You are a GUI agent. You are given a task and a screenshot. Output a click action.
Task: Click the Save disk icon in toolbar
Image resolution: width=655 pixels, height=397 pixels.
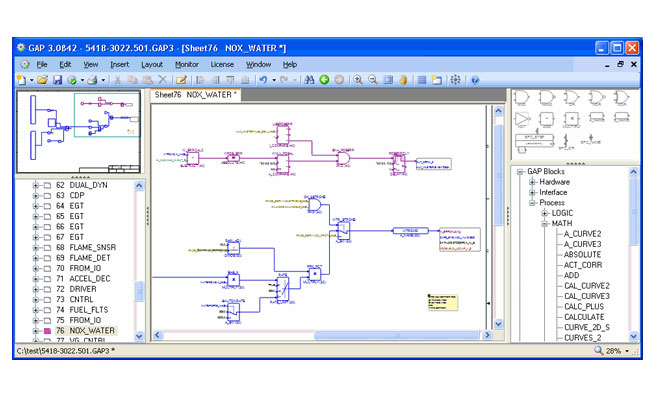[x=58, y=80]
